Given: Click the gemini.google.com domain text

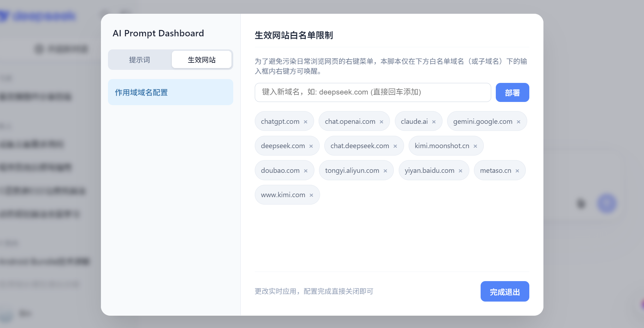Looking at the screenshot, I should pyautogui.click(x=483, y=121).
